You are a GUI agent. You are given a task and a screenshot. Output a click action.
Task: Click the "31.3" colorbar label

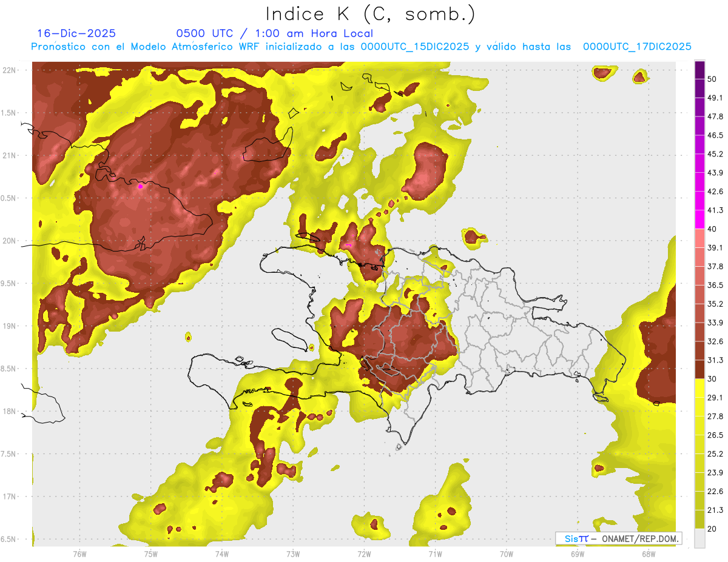715,360
